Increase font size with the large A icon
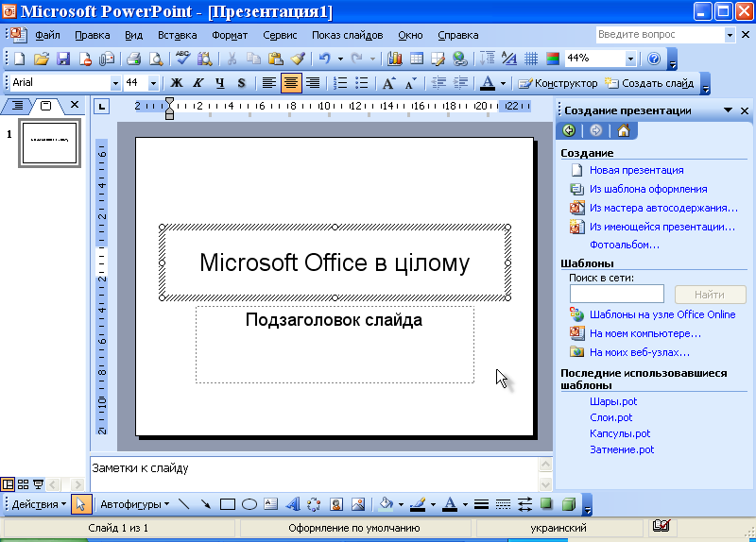Viewport: 756px width, 542px height. point(388,83)
